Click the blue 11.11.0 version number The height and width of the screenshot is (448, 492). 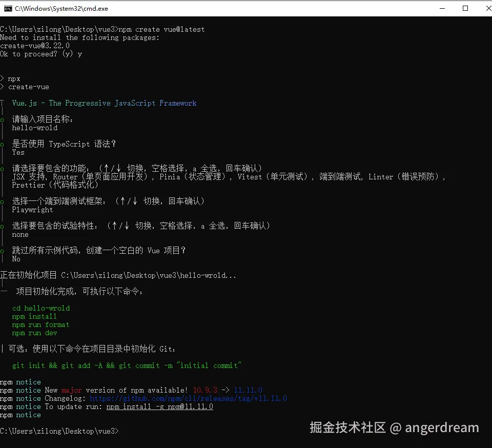[248, 390]
